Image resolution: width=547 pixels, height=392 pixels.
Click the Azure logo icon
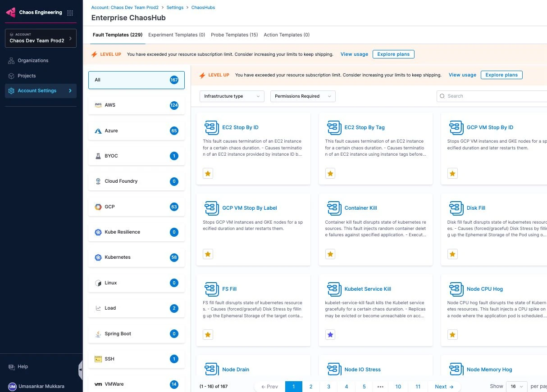98,131
